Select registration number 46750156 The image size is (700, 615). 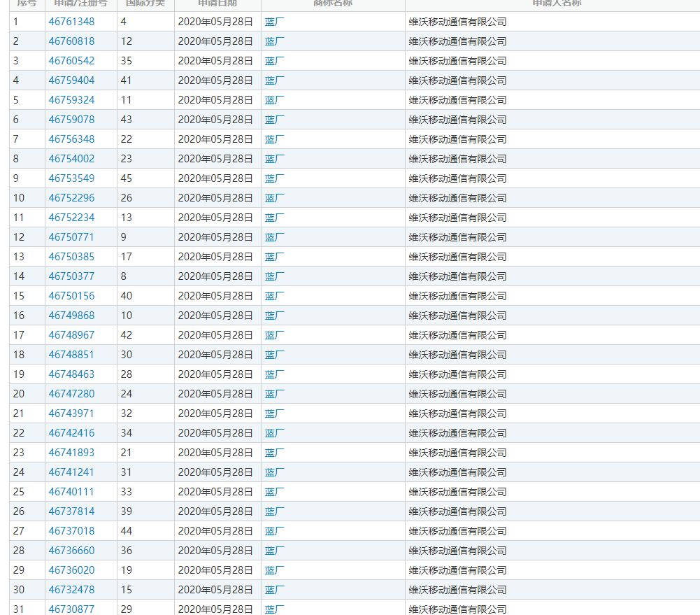pos(71,296)
